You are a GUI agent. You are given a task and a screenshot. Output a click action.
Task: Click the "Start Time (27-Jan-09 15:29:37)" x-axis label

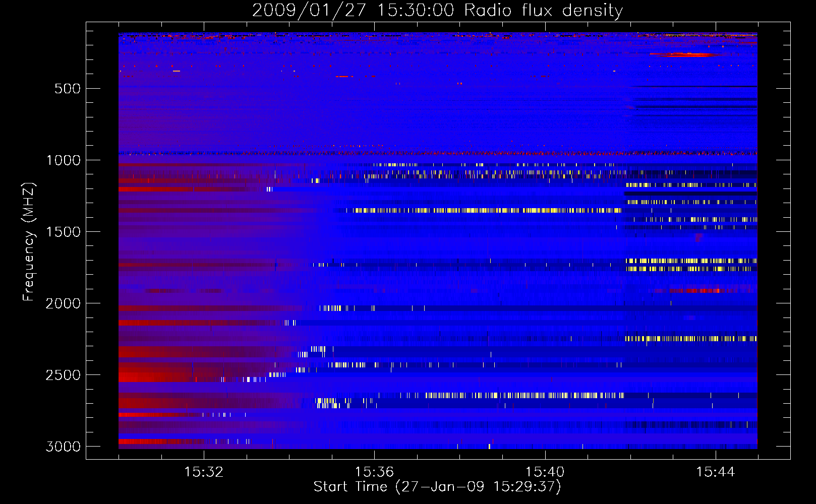(437, 487)
